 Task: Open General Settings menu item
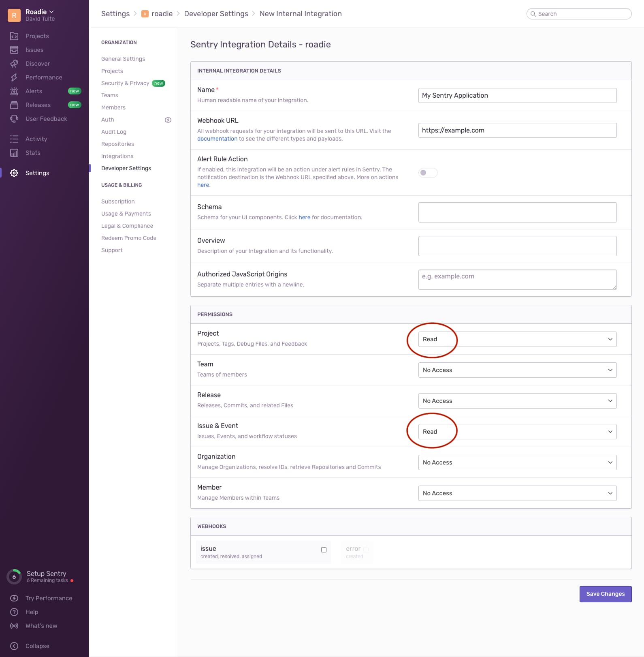[123, 59]
